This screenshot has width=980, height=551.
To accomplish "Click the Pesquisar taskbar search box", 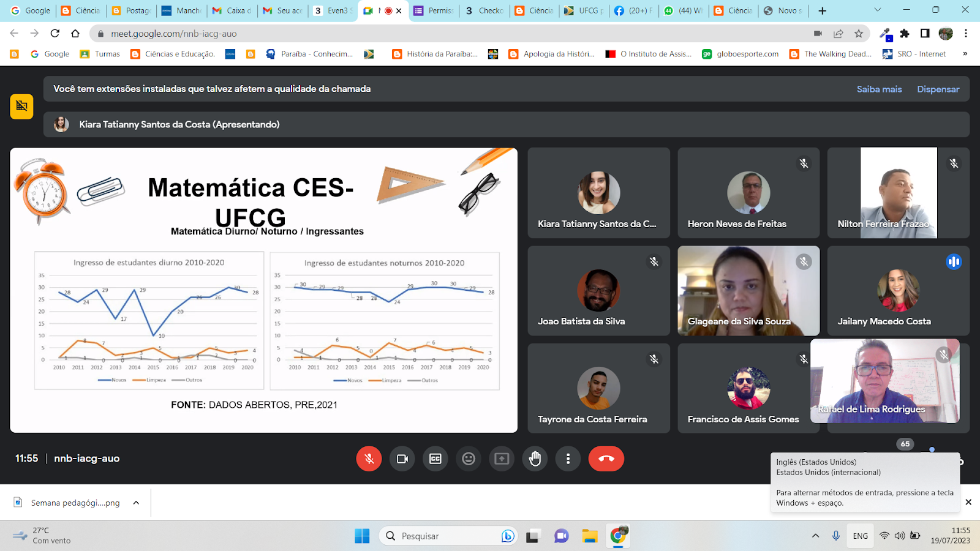I will click(x=449, y=536).
